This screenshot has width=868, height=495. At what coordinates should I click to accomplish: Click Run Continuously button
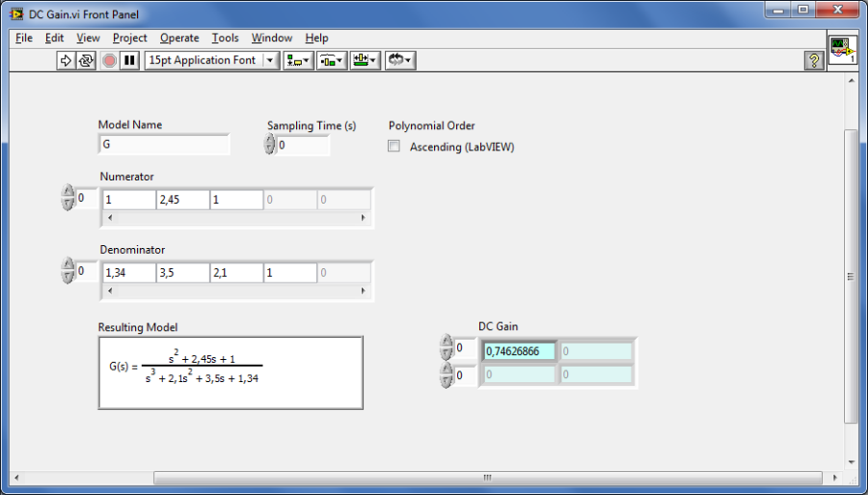(86, 61)
